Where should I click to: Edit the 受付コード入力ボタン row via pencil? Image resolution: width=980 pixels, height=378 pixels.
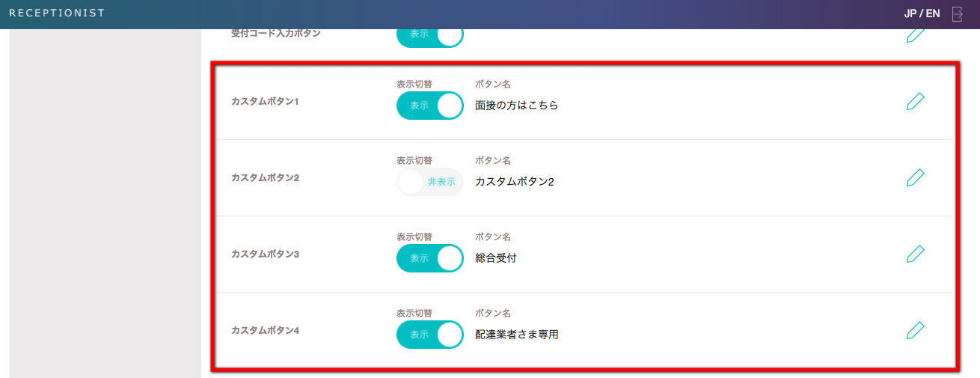point(915,35)
